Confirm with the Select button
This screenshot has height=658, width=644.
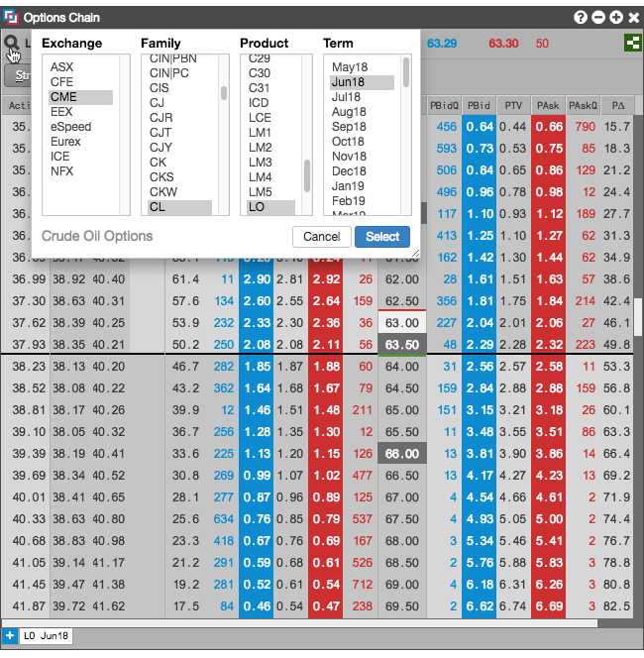pyautogui.click(x=382, y=237)
